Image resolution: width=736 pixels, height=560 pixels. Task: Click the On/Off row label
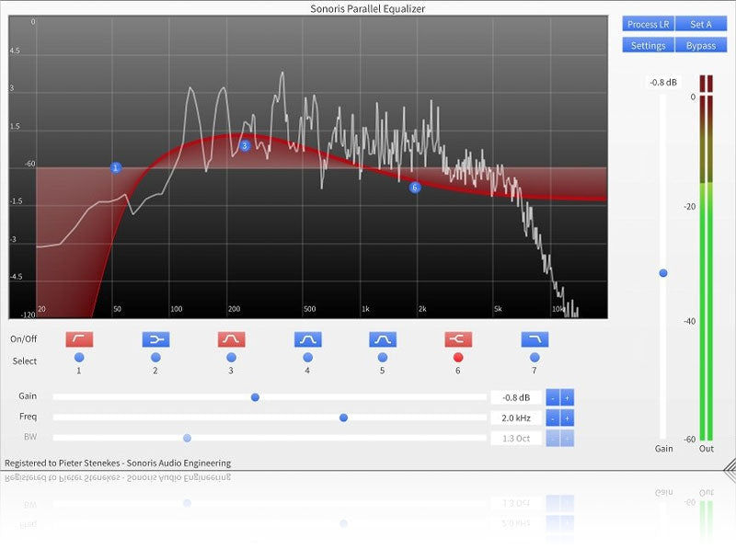pos(24,338)
